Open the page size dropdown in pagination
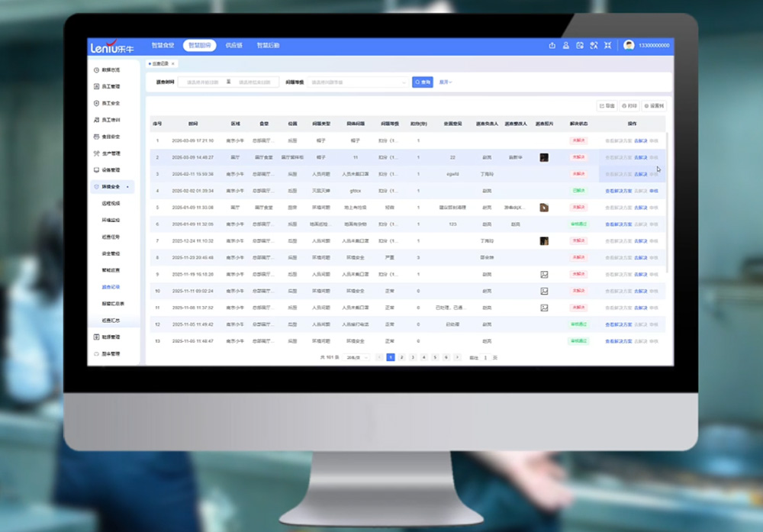 [x=357, y=357]
